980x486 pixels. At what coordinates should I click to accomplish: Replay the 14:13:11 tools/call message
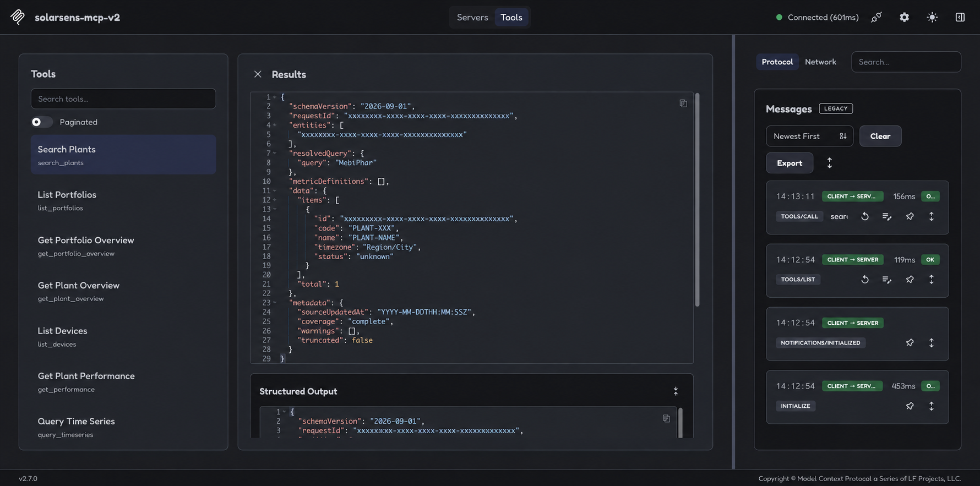(865, 216)
